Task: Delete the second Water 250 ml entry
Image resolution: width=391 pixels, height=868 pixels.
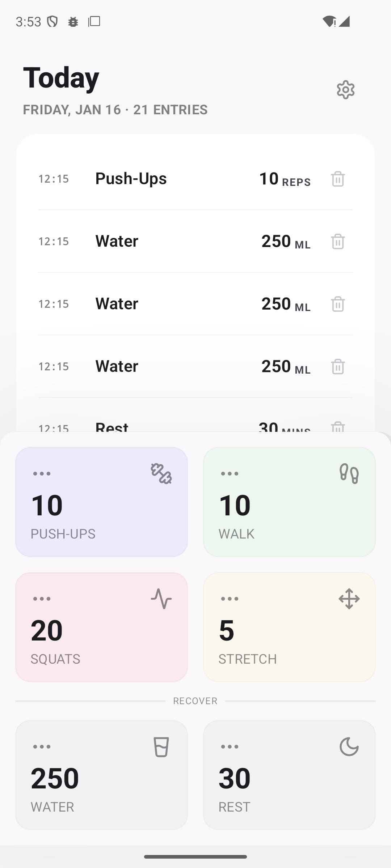Action: (x=338, y=304)
